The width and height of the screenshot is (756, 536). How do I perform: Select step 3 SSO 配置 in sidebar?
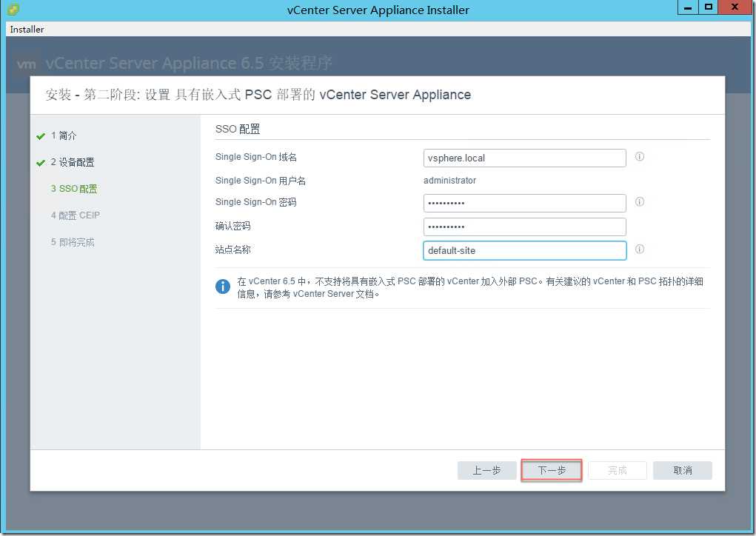click(x=74, y=189)
